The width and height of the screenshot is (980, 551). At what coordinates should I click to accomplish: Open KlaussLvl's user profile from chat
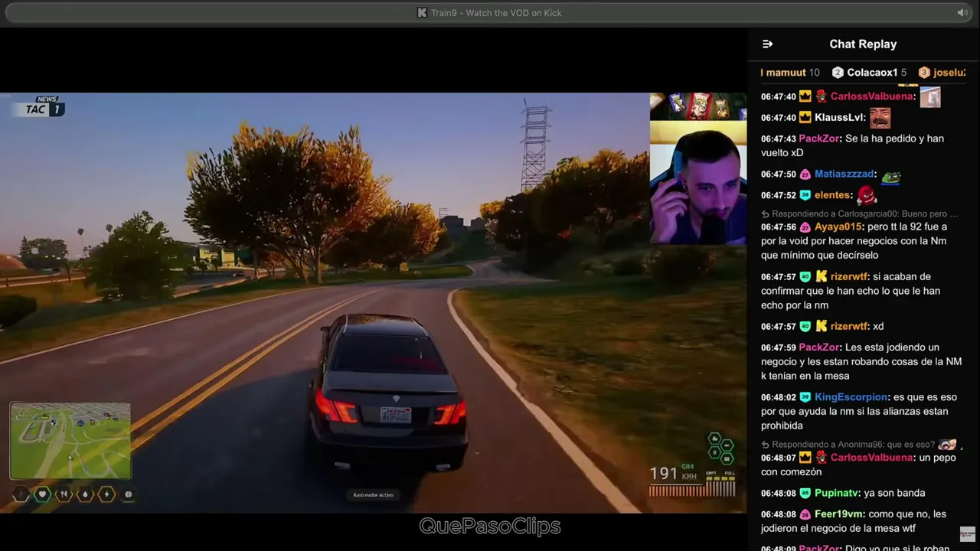[x=839, y=118]
